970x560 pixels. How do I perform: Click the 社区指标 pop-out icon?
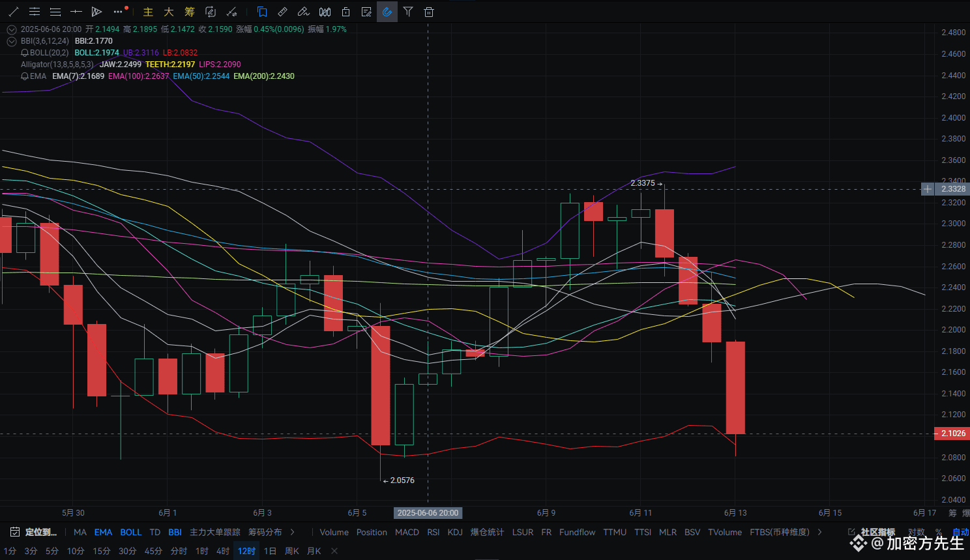(x=851, y=532)
